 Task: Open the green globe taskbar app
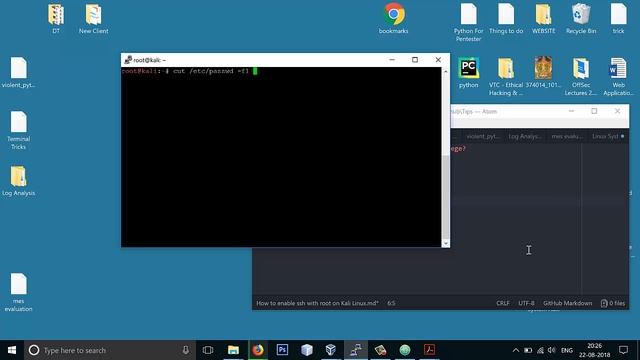pyautogui.click(x=404, y=350)
